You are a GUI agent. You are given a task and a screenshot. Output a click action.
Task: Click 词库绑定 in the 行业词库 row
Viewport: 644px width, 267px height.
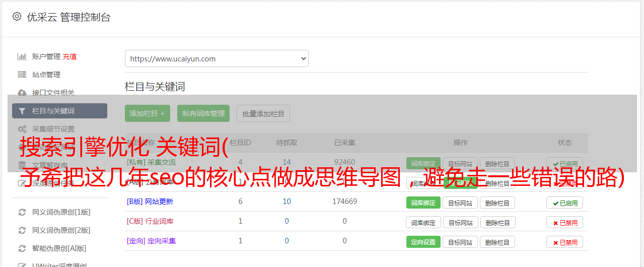[423, 222]
